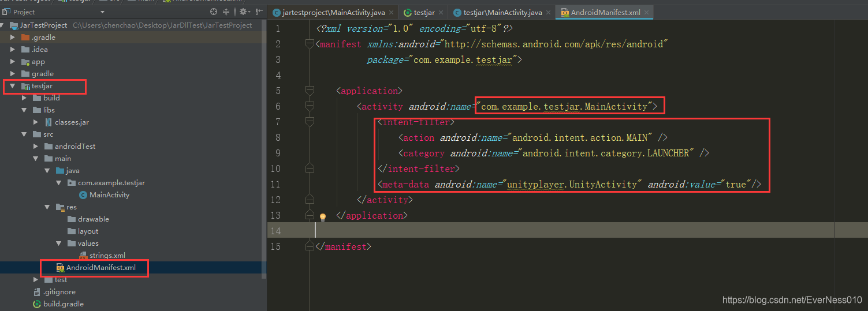Click the android.intent.category.LAUNCHER value text

(x=606, y=153)
